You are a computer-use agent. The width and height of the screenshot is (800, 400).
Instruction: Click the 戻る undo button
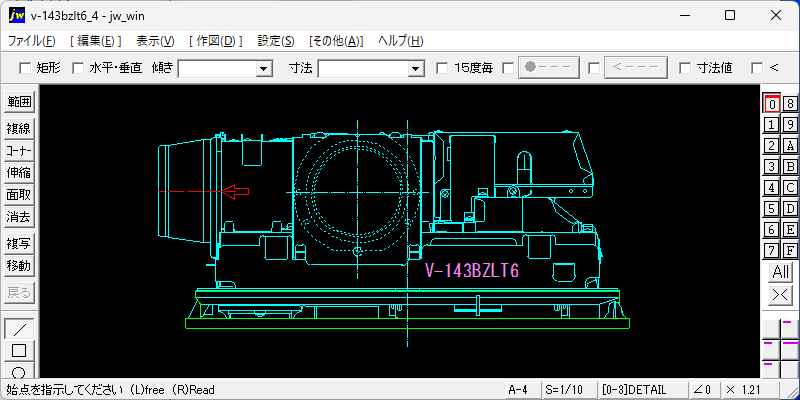point(19,293)
